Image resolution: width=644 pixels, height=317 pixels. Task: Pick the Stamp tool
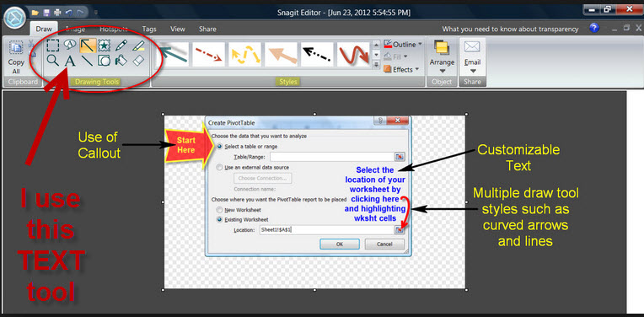pos(105,45)
